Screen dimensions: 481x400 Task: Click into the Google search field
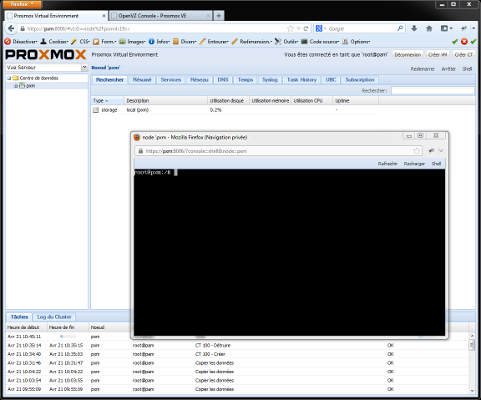click(362, 29)
